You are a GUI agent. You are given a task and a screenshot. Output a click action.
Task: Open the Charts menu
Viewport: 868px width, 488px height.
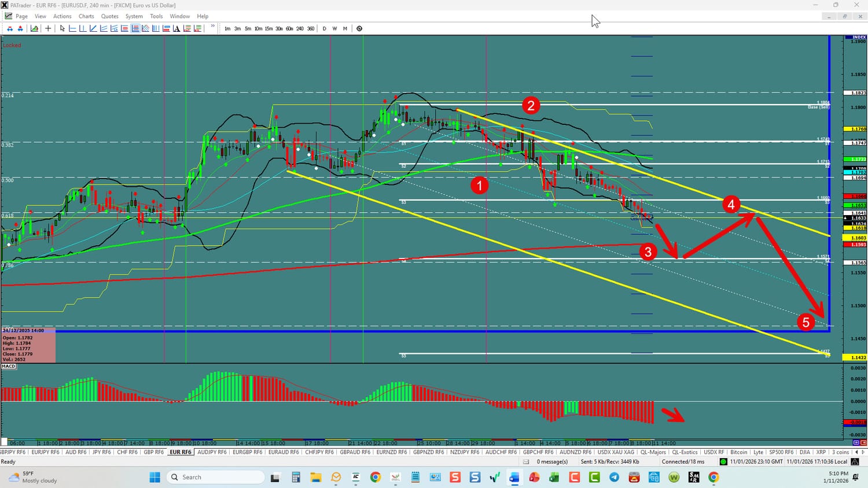tap(86, 16)
